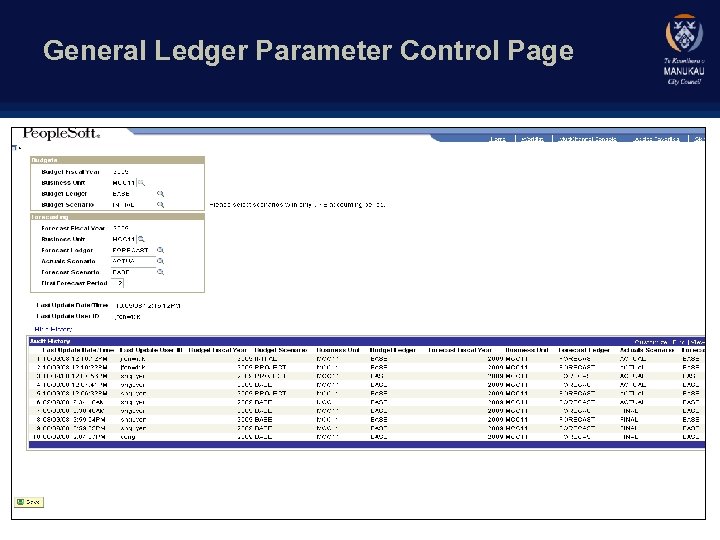Click the First Forecast Period field

(117, 283)
